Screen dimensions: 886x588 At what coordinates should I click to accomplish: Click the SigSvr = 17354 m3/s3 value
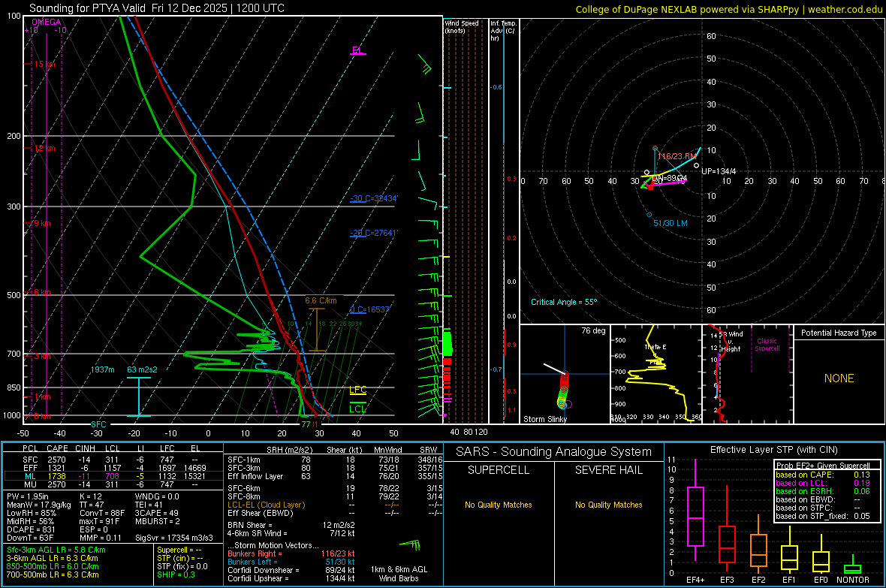tap(174, 538)
